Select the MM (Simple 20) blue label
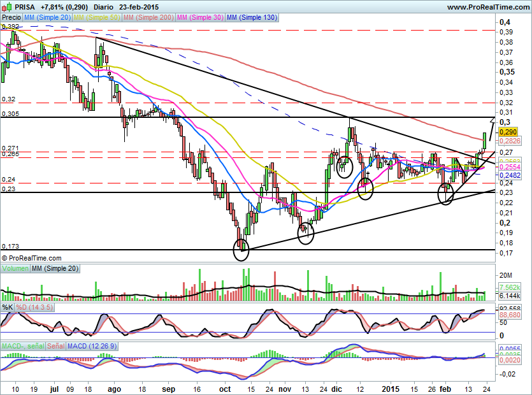 (x=48, y=17)
